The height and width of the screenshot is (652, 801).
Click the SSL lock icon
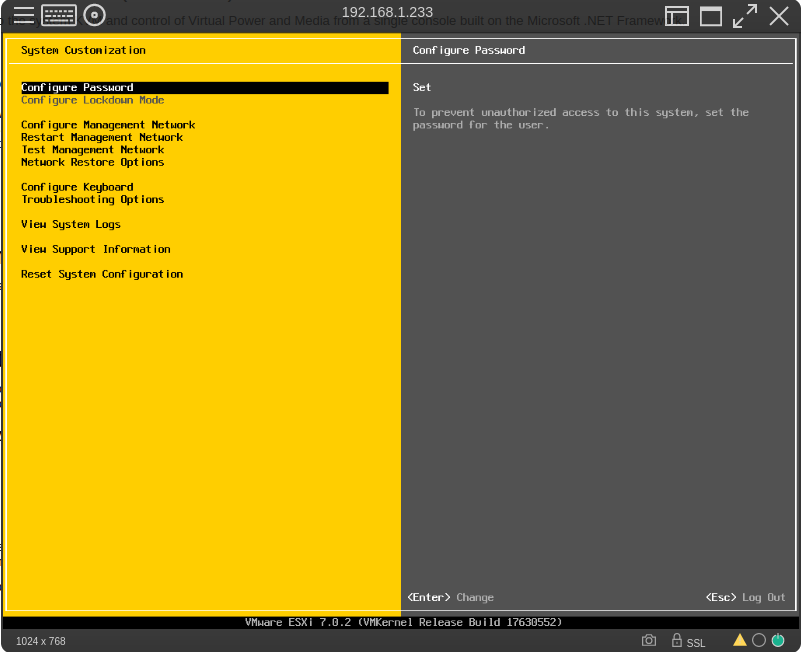pos(677,640)
